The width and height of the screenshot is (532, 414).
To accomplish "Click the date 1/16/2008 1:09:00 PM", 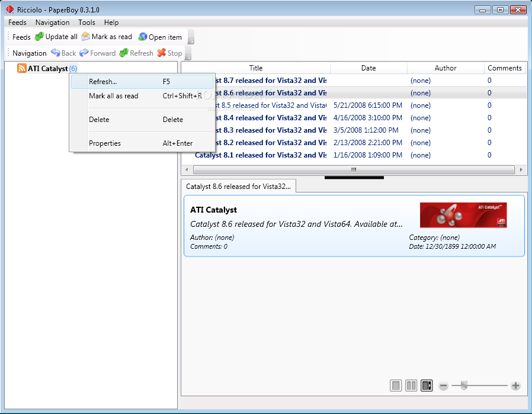I will coord(368,155).
